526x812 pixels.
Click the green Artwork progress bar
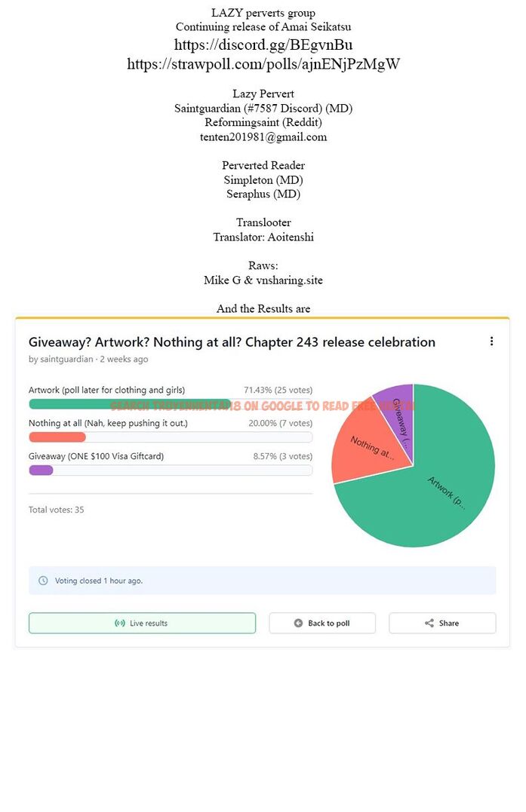129,404
